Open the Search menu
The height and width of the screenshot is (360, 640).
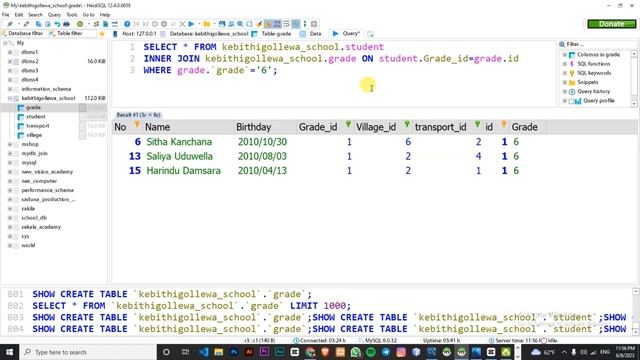tap(35, 15)
